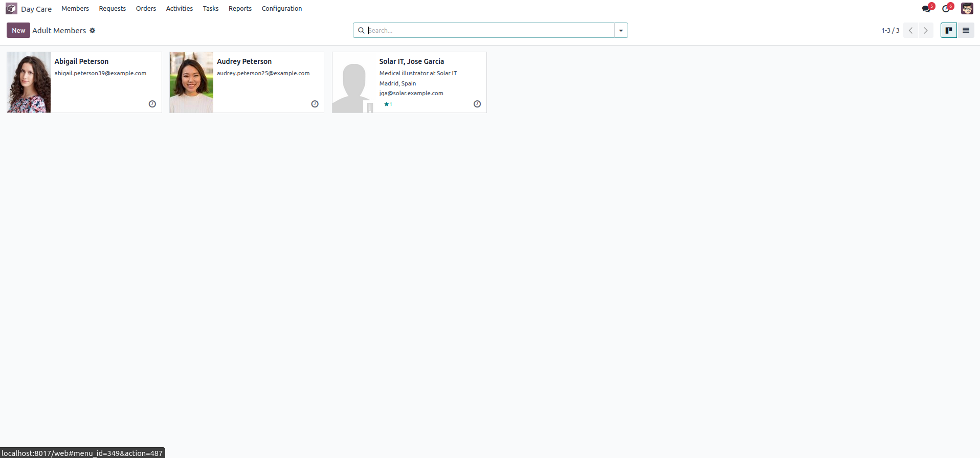Click the Adult Members breadcrumb title
Screen dimensions: 980x458
coord(59,31)
